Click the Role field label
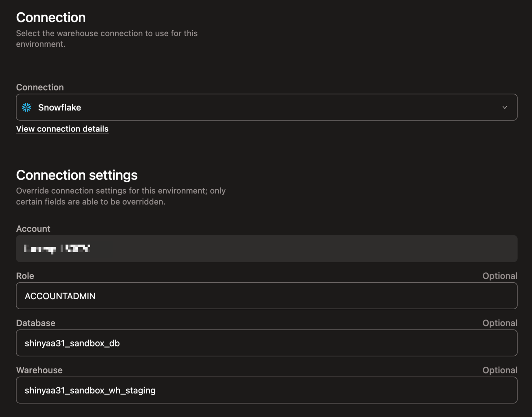 25,276
